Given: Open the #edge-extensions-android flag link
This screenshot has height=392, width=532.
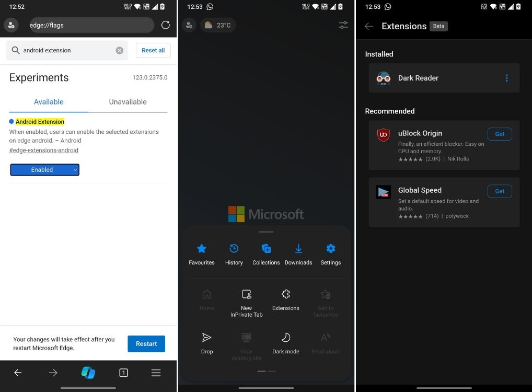Looking at the screenshot, I should click(44, 150).
